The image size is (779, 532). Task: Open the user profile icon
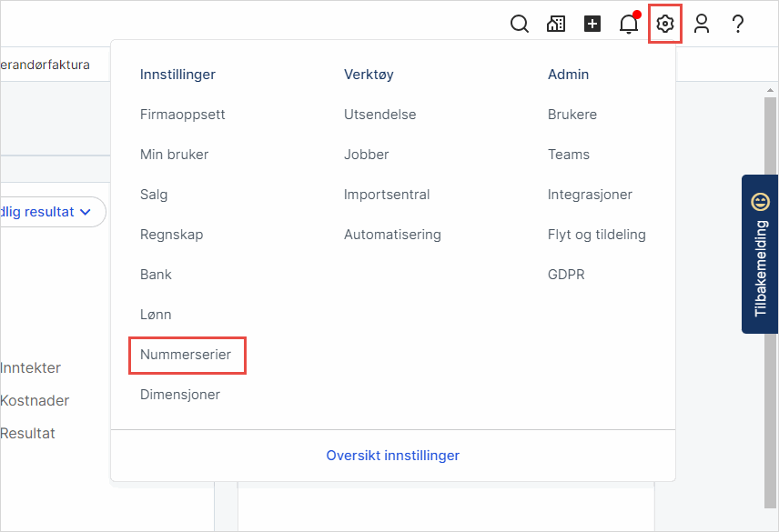coord(702,25)
